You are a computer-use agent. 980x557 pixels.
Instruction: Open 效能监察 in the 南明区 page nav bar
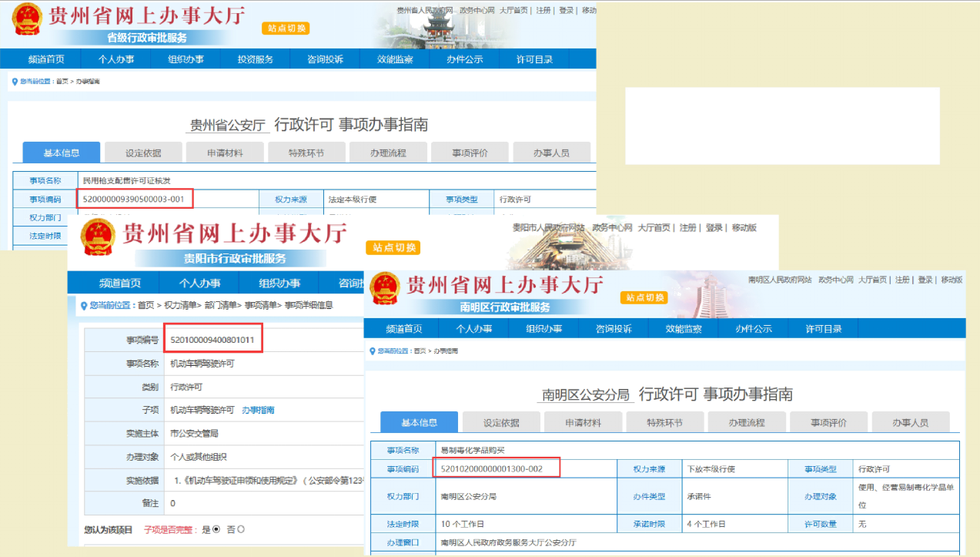(x=684, y=329)
